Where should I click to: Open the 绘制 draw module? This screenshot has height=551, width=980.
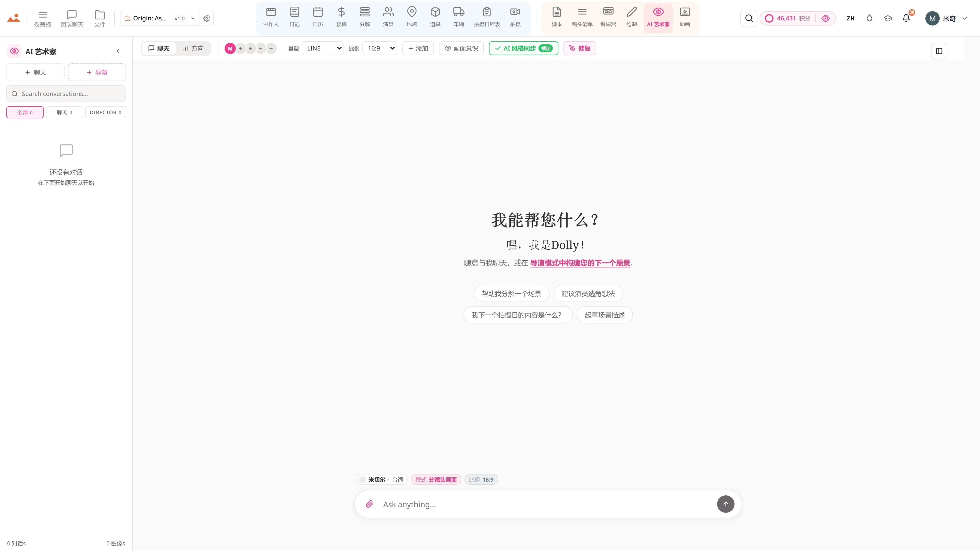tap(632, 18)
